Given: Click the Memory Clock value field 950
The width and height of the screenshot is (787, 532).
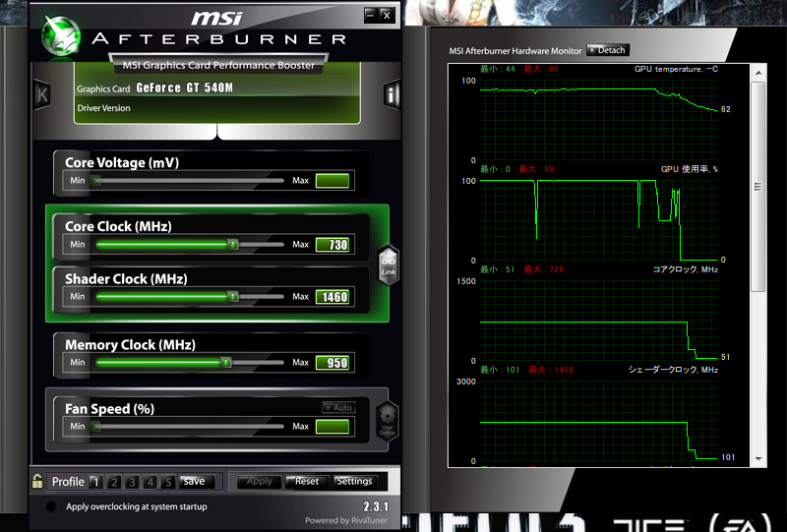Looking at the screenshot, I should coord(333,362).
